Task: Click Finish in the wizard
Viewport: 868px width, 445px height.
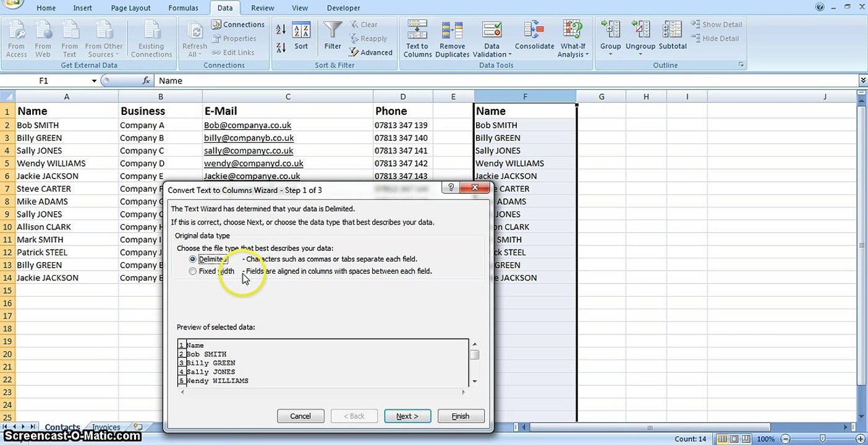Action: pyautogui.click(x=461, y=416)
